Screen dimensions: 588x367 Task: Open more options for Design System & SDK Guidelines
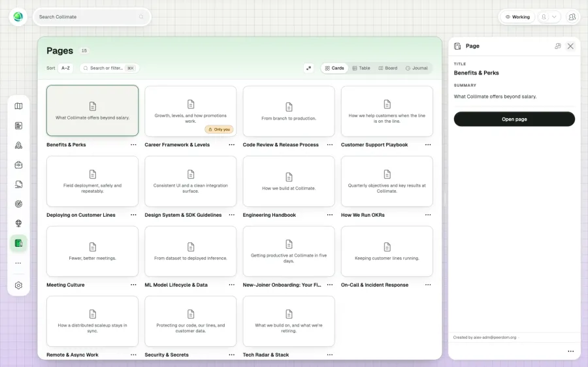(x=232, y=215)
